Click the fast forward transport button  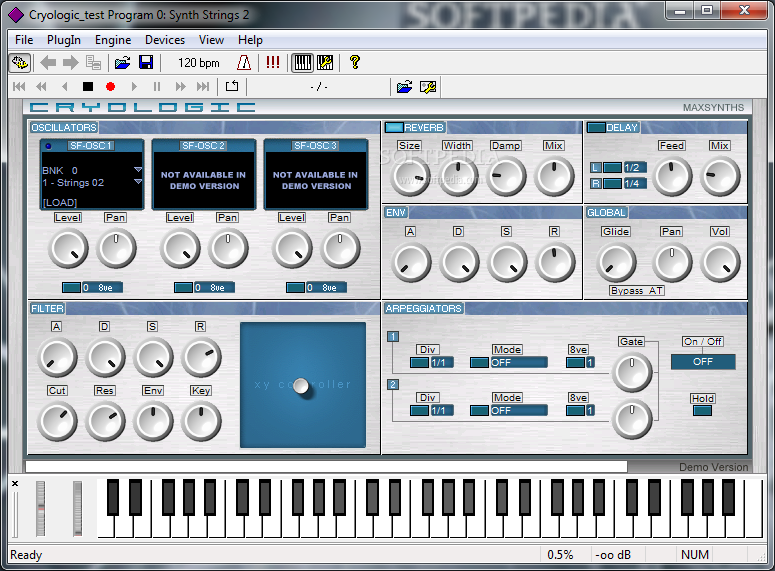180,87
